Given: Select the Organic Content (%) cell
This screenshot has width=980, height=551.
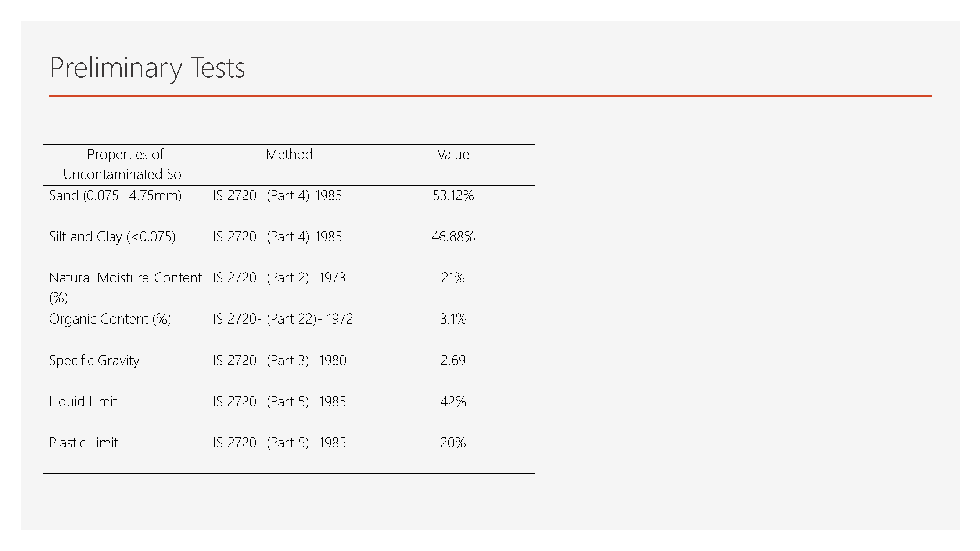Looking at the screenshot, I should tap(110, 319).
